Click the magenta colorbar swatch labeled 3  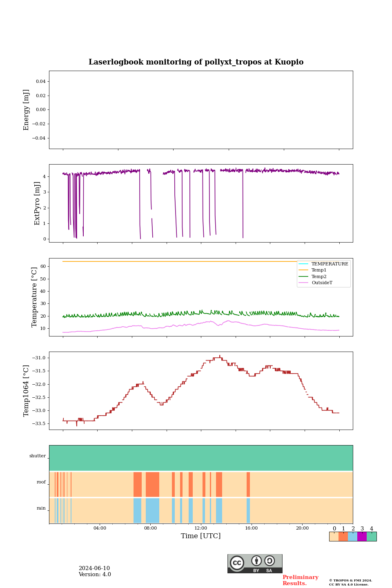click(362, 537)
